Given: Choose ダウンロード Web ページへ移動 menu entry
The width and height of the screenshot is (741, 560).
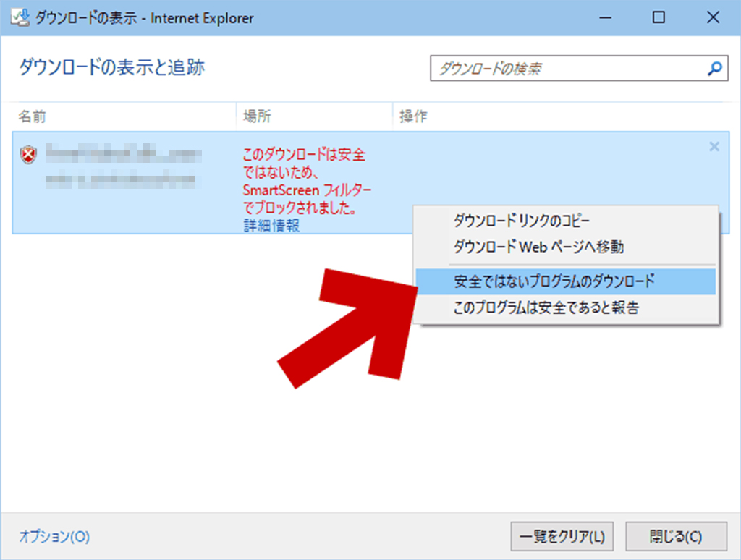Looking at the screenshot, I should [x=566, y=247].
